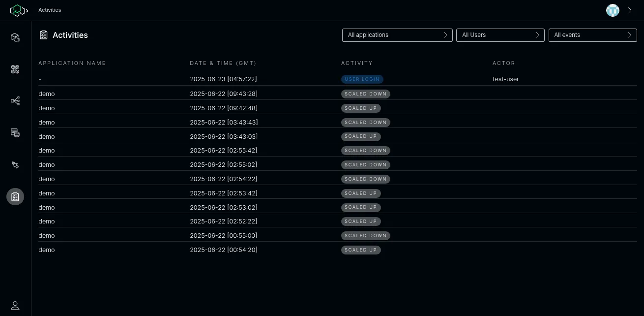The image size is (644, 316).
Task: Open the cursor click sidebar icon
Action: pos(15,165)
